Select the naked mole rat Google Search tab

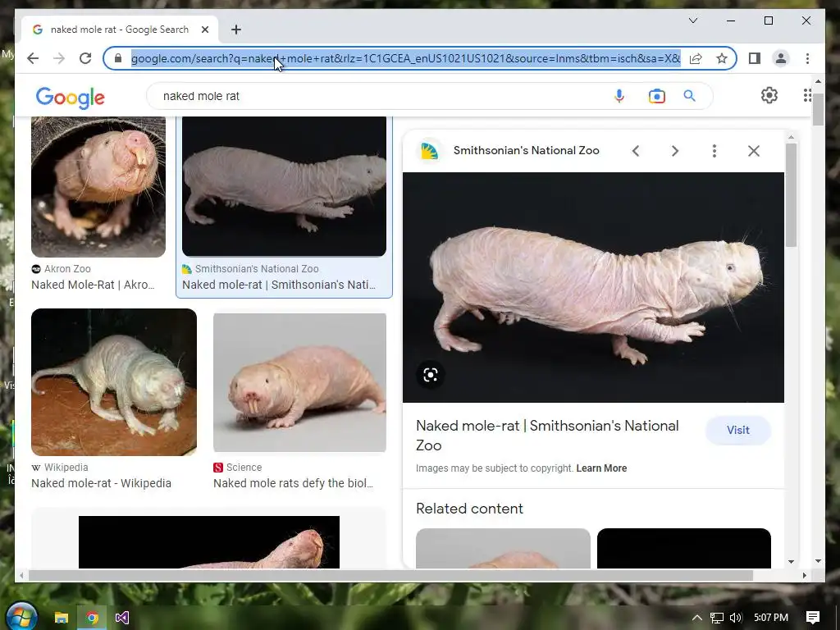(x=119, y=30)
